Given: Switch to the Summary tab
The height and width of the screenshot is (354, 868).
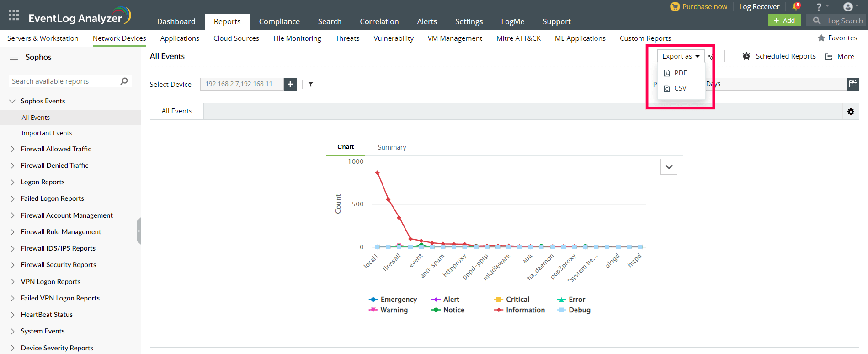Looking at the screenshot, I should (x=392, y=147).
